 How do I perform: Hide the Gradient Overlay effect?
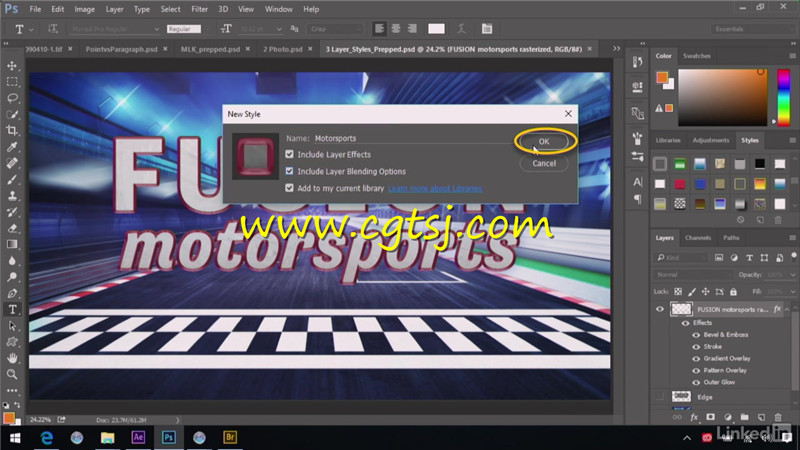tap(696, 359)
